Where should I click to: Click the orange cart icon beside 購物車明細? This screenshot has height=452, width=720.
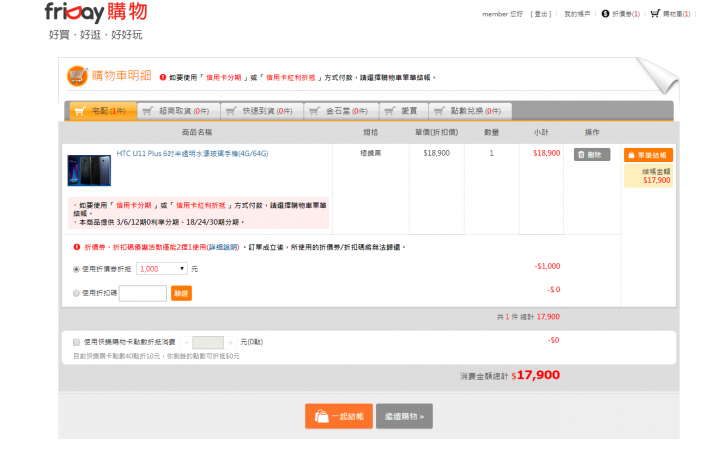point(77,76)
